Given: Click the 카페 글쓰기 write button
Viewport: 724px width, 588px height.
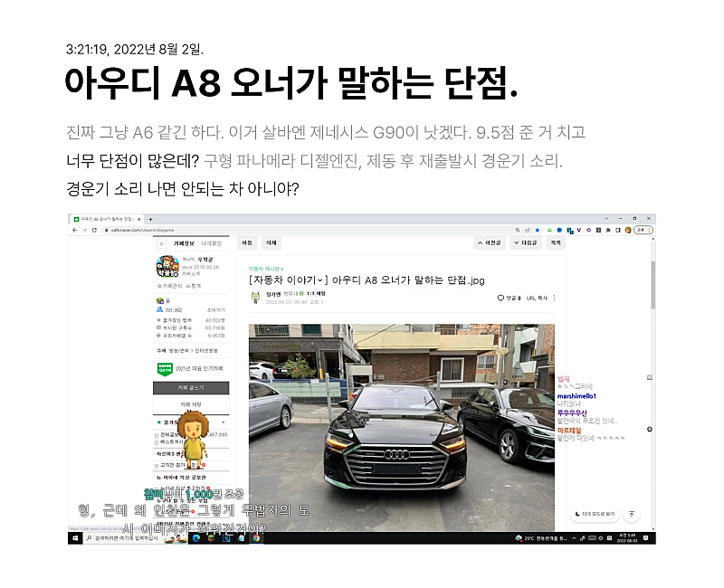Looking at the screenshot, I should (x=191, y=387).
